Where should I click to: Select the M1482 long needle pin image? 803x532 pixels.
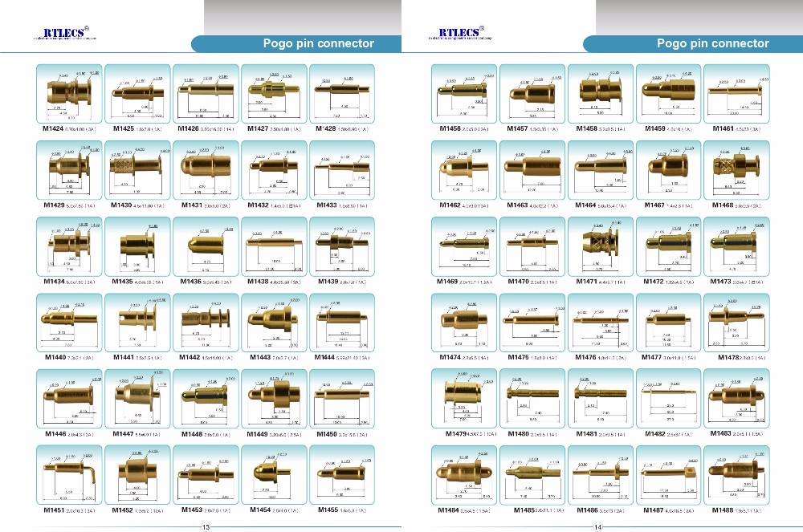[x=666, y=399]
